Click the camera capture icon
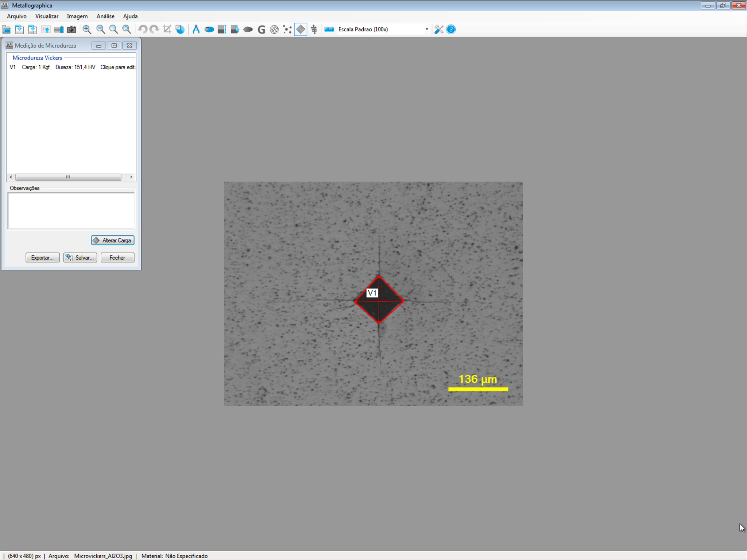747x560 pixels. point(71,29)
